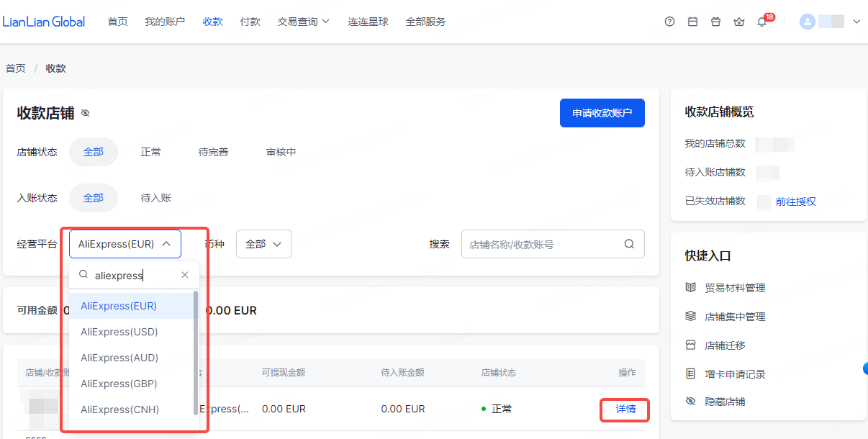Click 首页 breadcrumb link

pyautogui.click(x=16, y=68)
